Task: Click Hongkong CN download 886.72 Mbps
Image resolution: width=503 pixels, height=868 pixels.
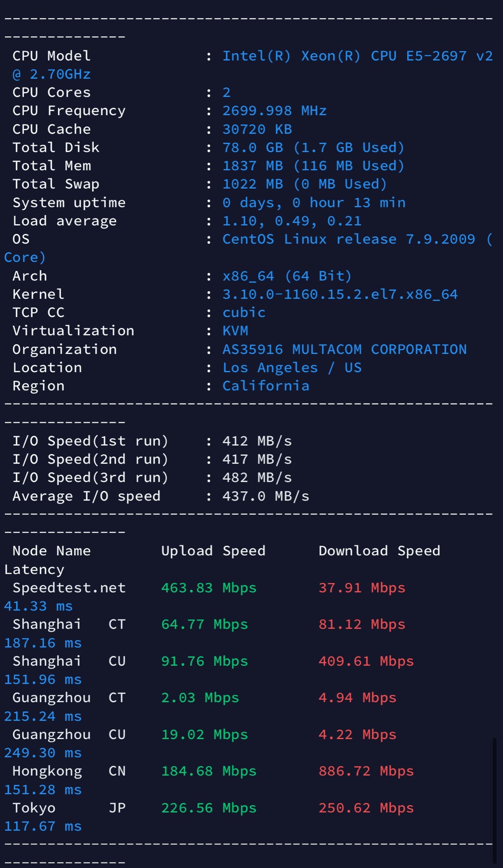Action: [366, 771]
